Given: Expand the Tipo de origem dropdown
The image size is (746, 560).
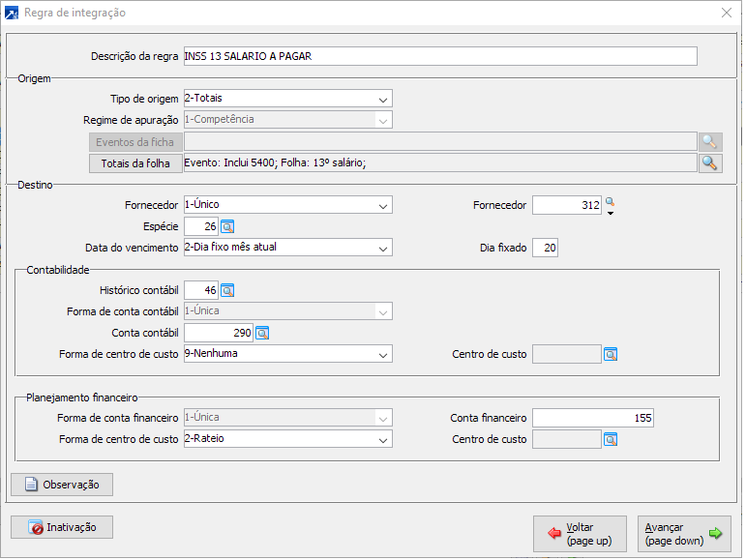Looking at the screenshot, I should click(x=383, y=99).
